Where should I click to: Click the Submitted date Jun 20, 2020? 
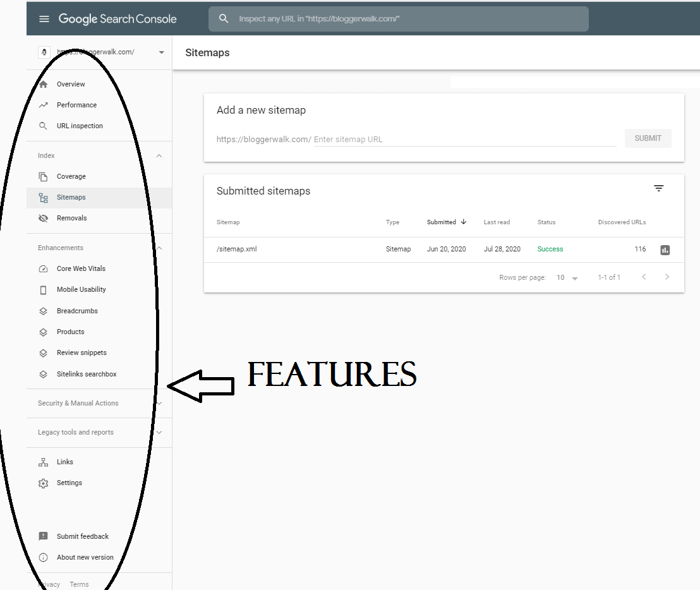[446, 249]
